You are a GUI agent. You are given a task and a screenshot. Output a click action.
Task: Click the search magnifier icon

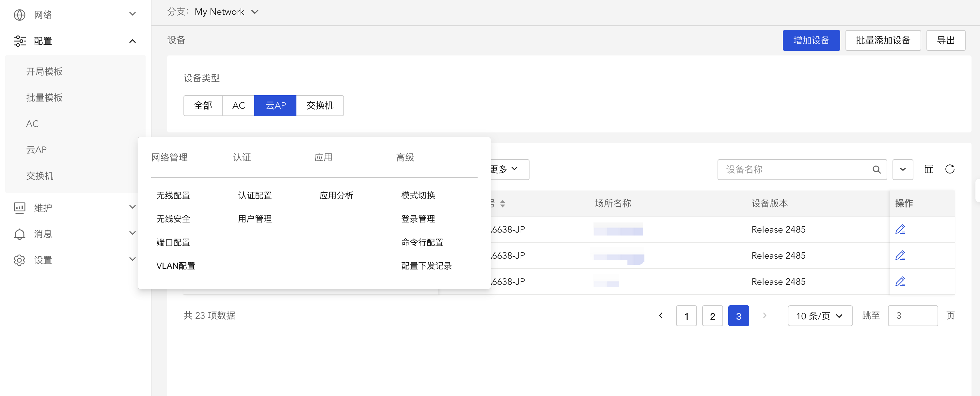point(877,170)
